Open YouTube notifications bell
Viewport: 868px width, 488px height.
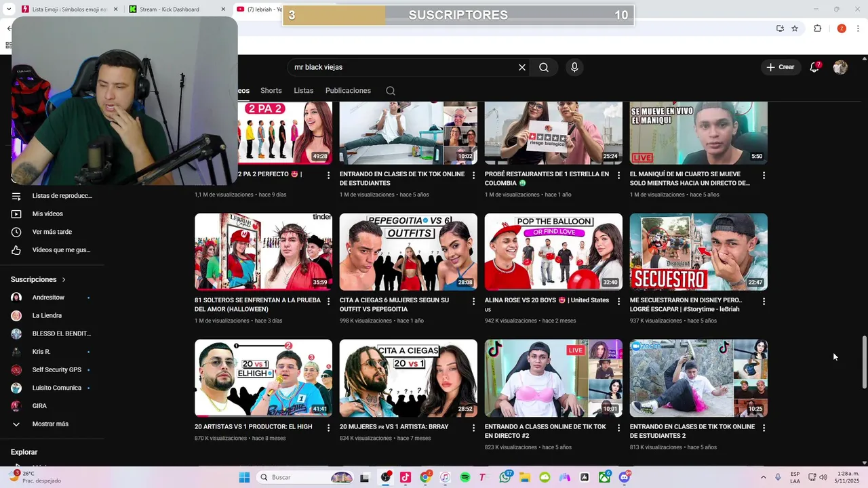814,67
